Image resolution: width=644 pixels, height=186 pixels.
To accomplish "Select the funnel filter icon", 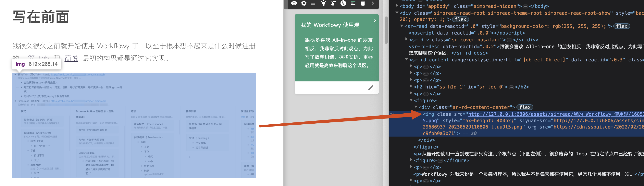I will (324, 3).
